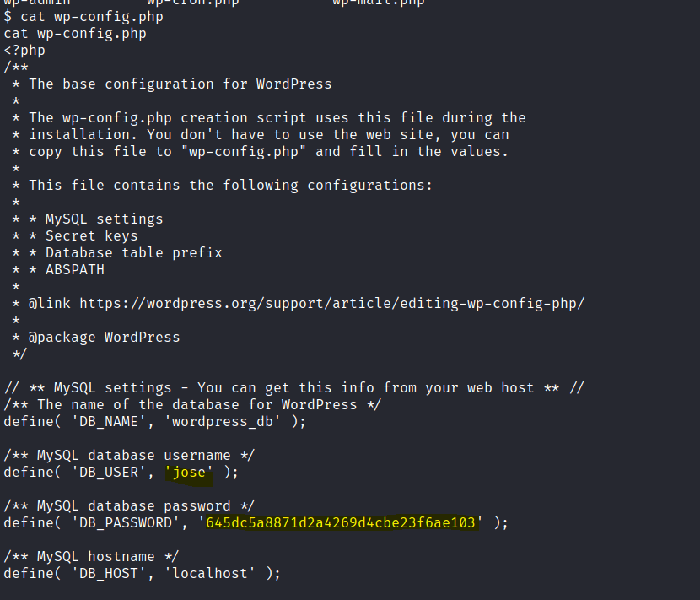Click the '$ cat wp-config.php' prompt line

click(83, 17)
